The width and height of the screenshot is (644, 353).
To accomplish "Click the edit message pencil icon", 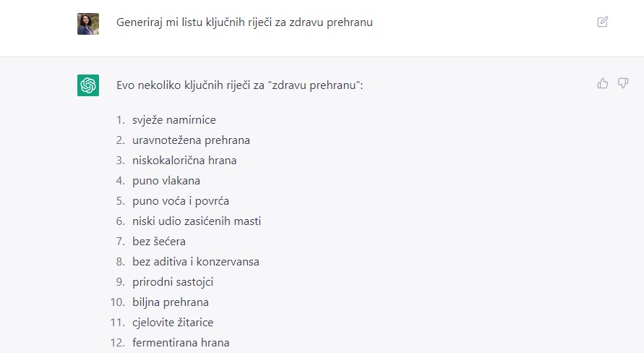I will coord(603,22).
